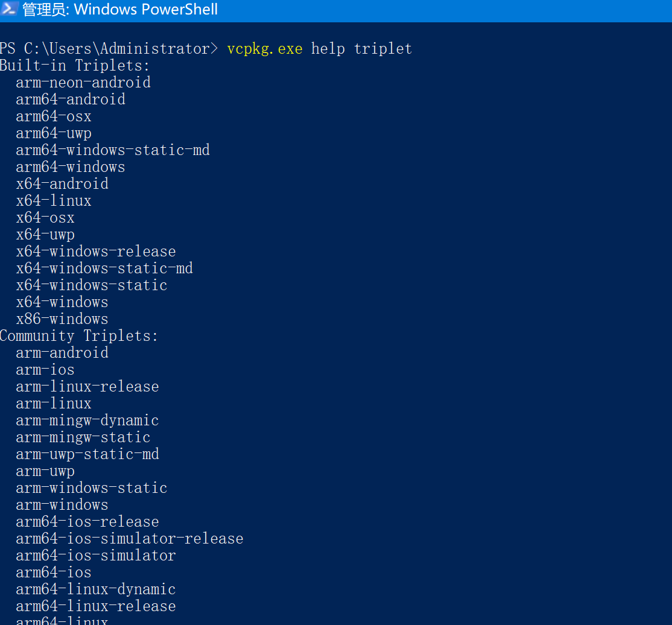Select the Community Triplets header line
The height and width of the screenshot is (625, 672).
79,335
